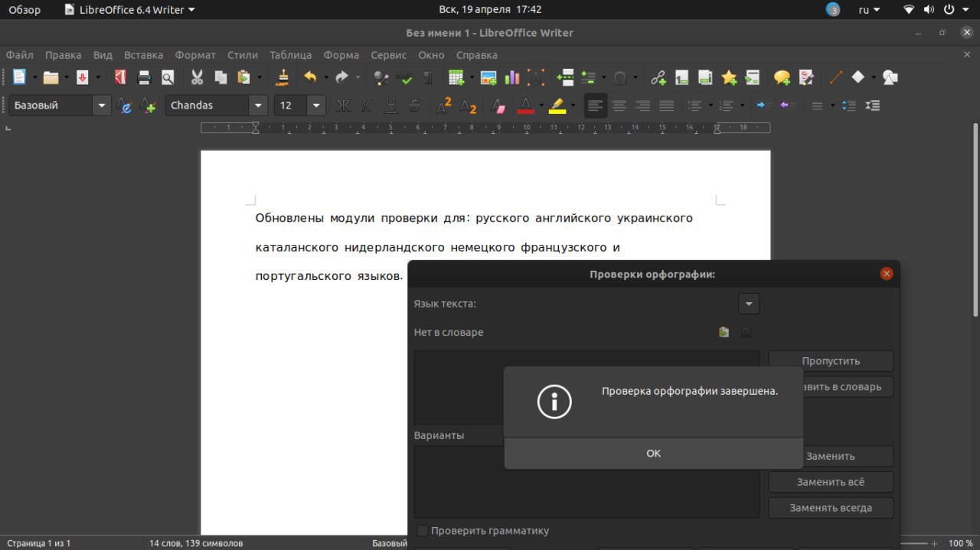Screen dimensions: 980x550
Task: Click paste icon in spelling dialog
Action: point(724,332)
